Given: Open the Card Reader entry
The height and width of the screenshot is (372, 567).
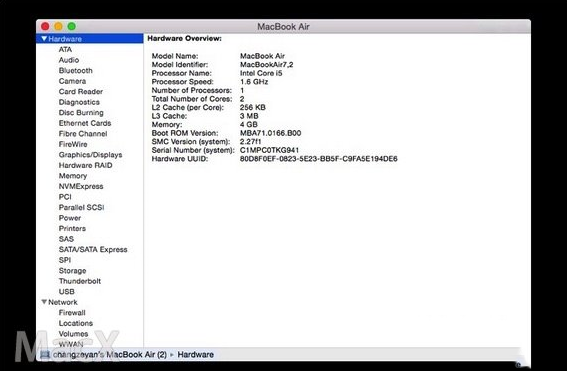Looking at the screenshot, I should tap(81, 91).
